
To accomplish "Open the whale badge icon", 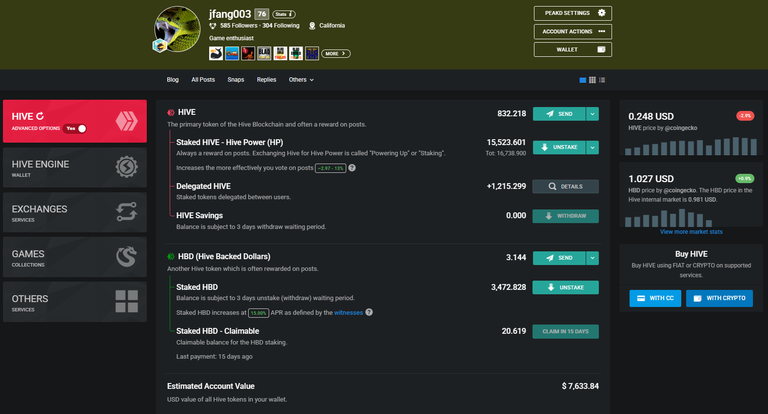I will coord(216,53).
